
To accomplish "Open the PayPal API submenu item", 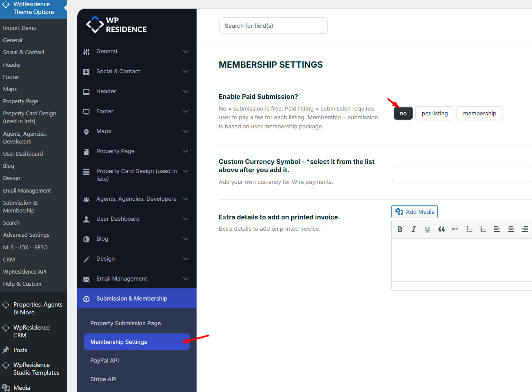I will (105, 360).
